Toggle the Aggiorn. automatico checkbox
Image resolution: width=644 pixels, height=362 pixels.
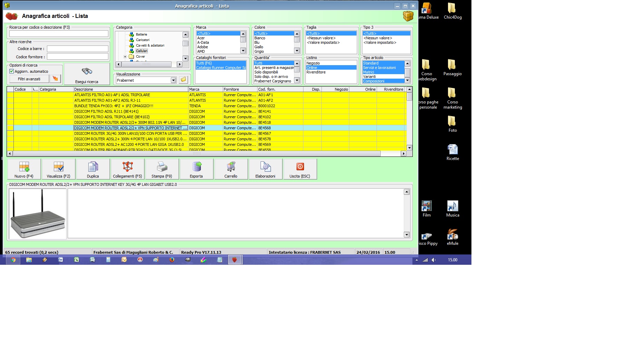tap(11, 71)
